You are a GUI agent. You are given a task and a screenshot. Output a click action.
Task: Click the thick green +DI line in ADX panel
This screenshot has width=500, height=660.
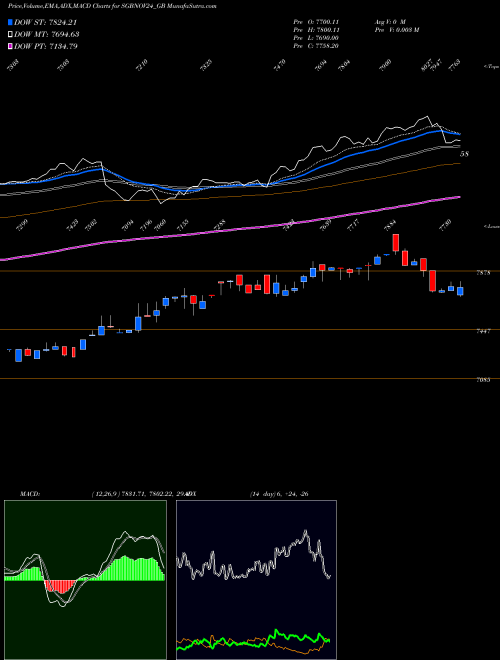[x=253, y=640]
